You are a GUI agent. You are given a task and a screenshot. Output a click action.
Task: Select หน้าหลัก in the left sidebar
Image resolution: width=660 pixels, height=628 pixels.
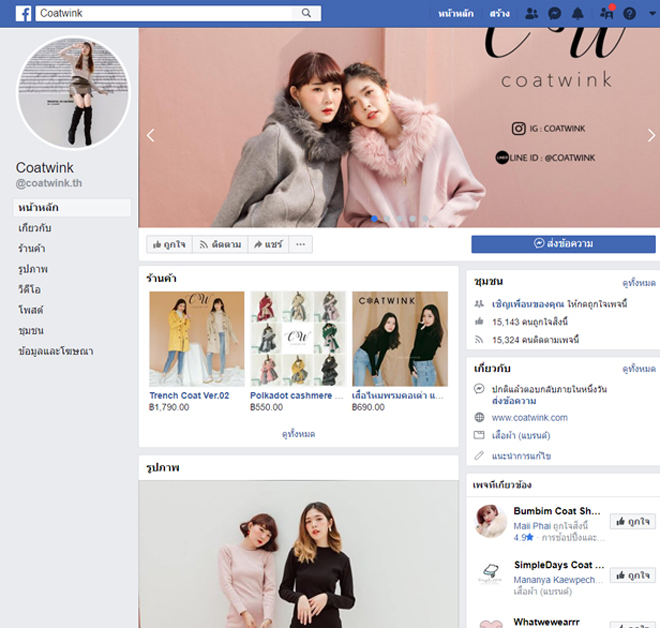(72, 208)
